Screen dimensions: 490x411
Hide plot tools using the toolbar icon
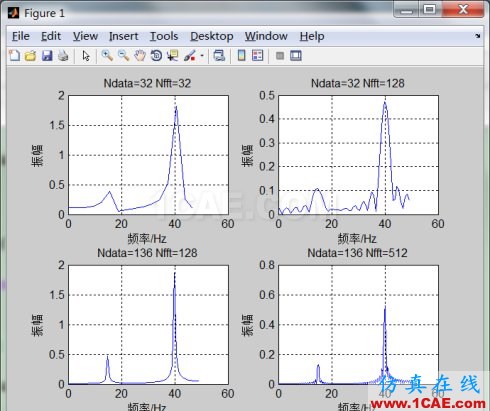(x=280, y=56)
